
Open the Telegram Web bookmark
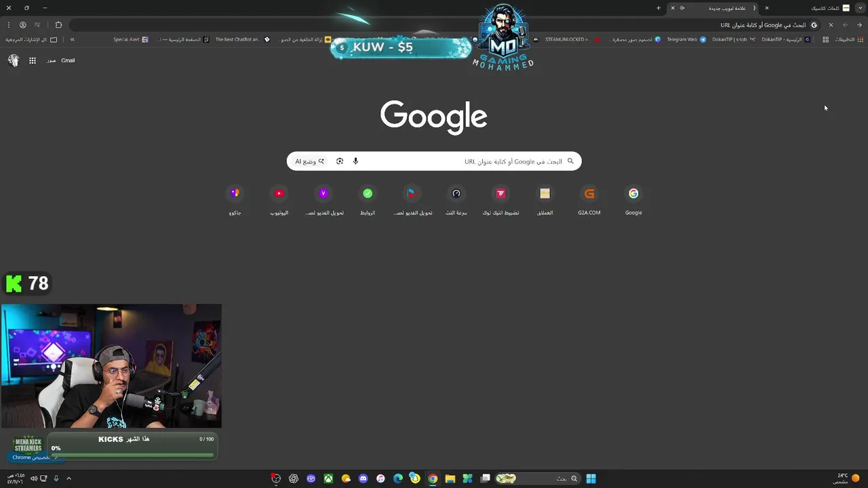(x=686, y=39)
